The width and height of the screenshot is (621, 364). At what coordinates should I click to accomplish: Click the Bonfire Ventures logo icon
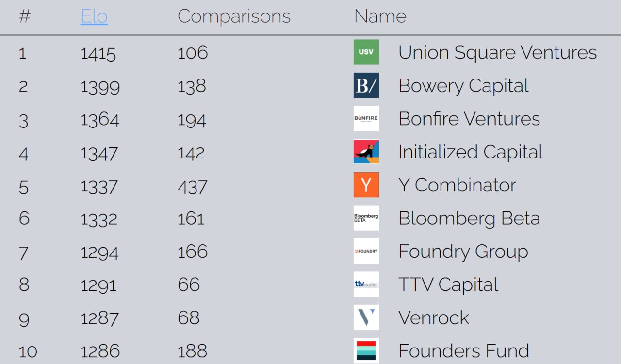click(x=366, y=119)
